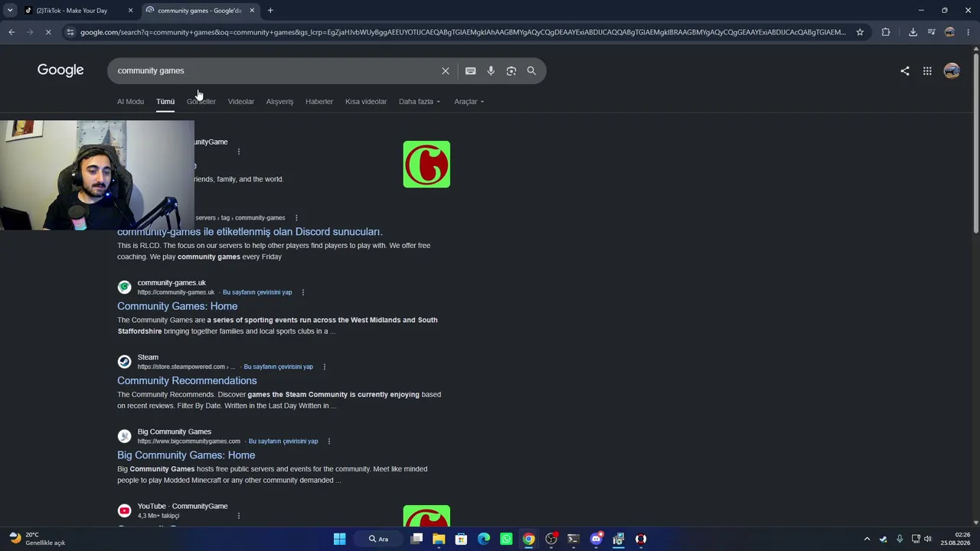Focus the Google search input field
Screen dimensions: 980x551
[x=276, y=70]
